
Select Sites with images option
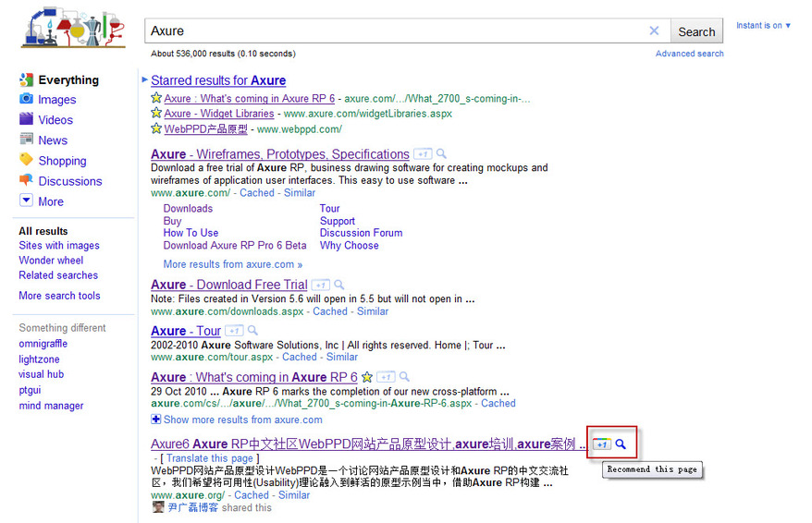pos(59,246)
